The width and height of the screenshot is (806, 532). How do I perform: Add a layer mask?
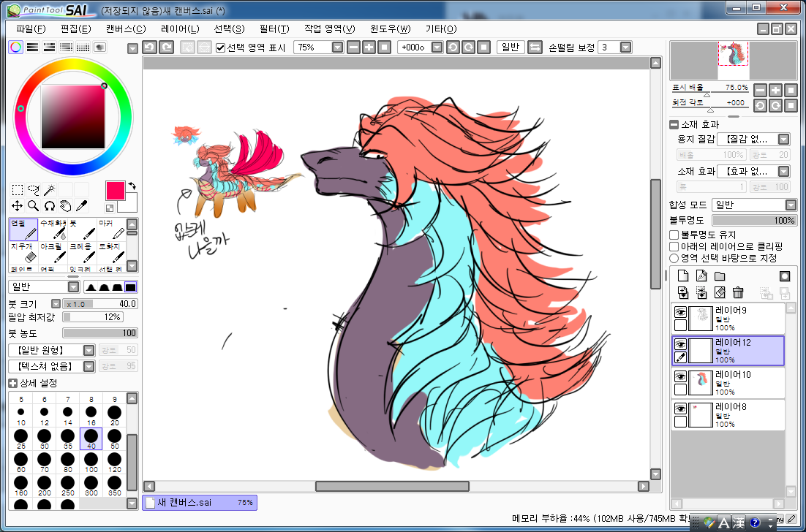[784, 275]
